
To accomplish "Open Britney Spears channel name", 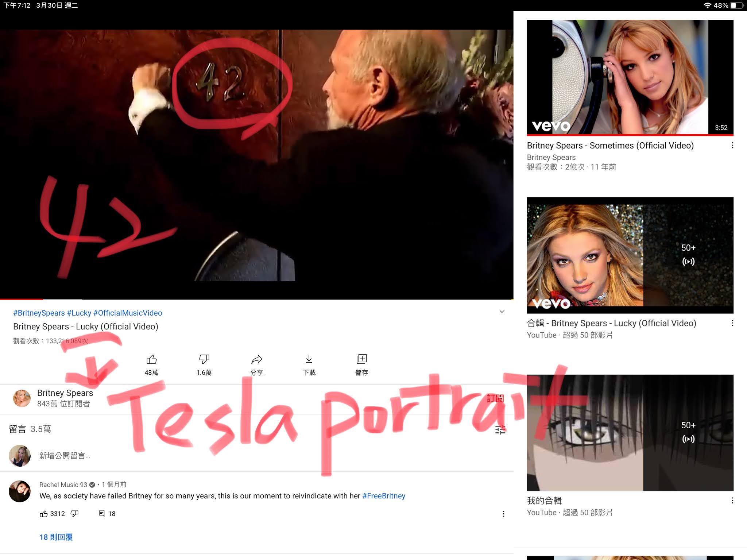I will point(65,393).
